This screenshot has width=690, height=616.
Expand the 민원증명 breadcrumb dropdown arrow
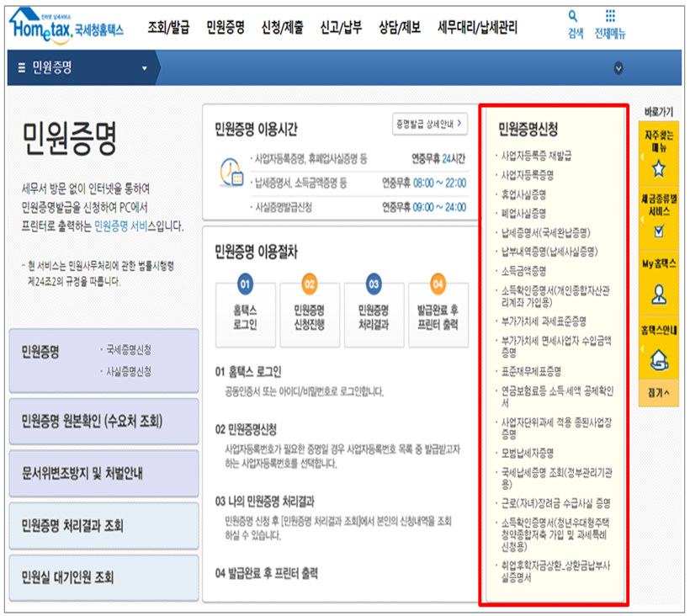[x=145, y=68]
